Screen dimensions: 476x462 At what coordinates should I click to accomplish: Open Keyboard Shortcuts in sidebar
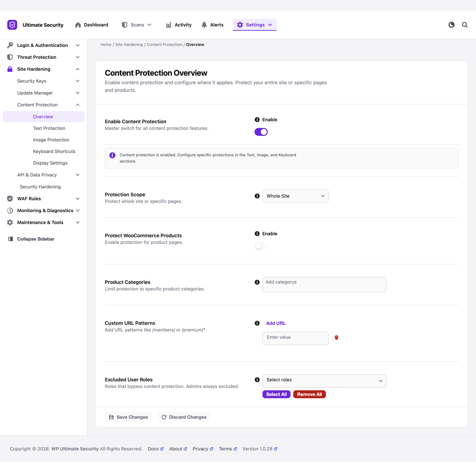coord(54,151)
